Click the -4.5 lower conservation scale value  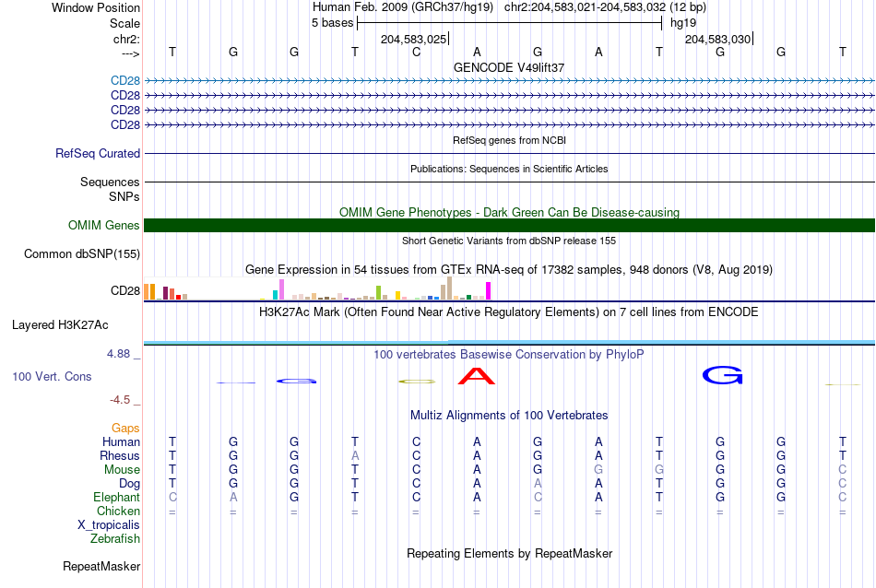coord(120,400)
